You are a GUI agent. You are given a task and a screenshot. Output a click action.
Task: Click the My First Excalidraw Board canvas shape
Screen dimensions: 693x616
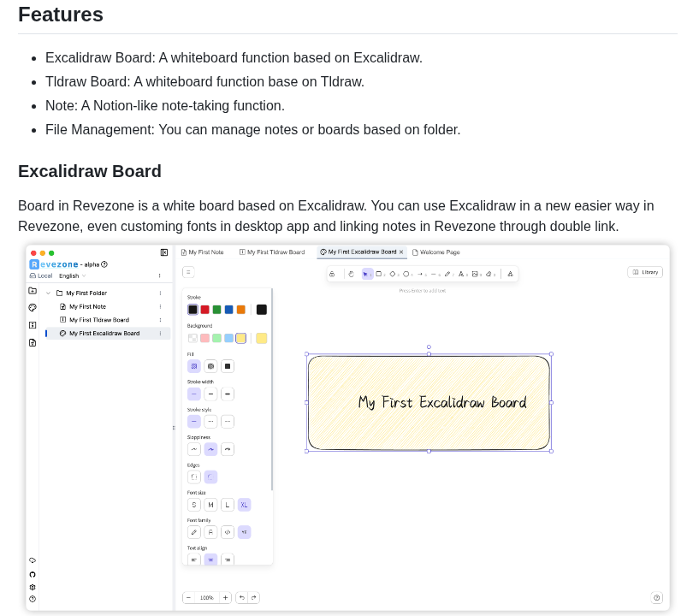pos(429,403)
